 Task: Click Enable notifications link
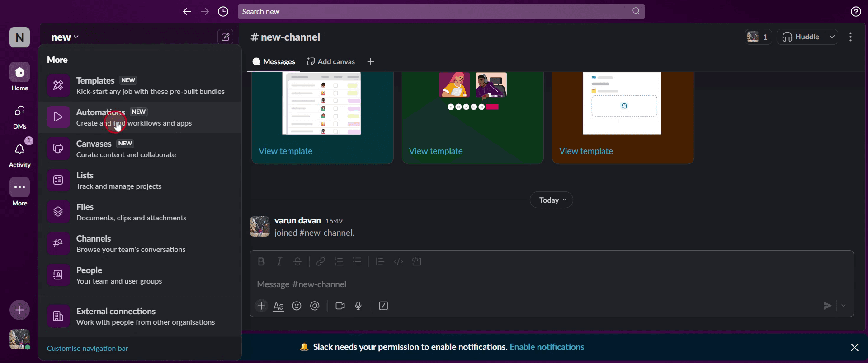[547, 347]
